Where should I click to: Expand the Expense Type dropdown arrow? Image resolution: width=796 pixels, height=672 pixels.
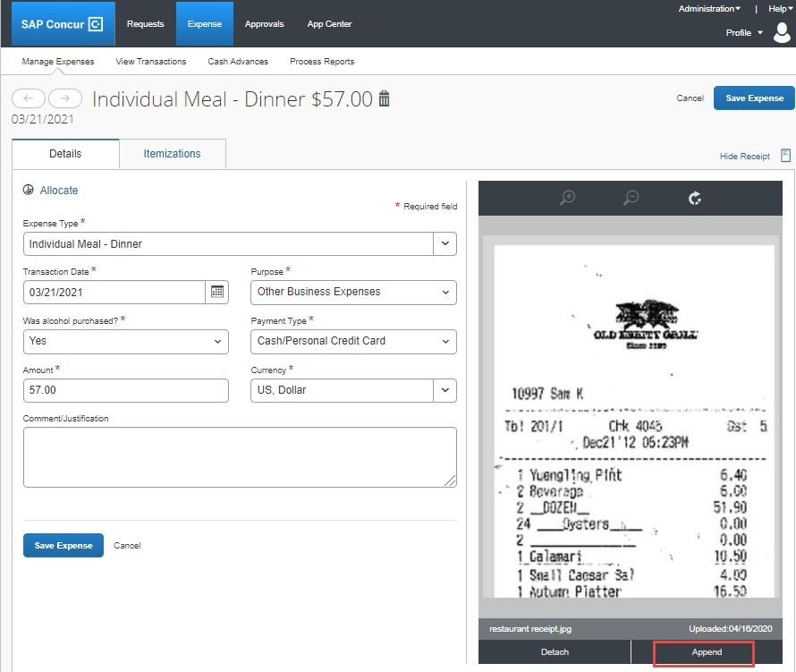tap(445, 243)
